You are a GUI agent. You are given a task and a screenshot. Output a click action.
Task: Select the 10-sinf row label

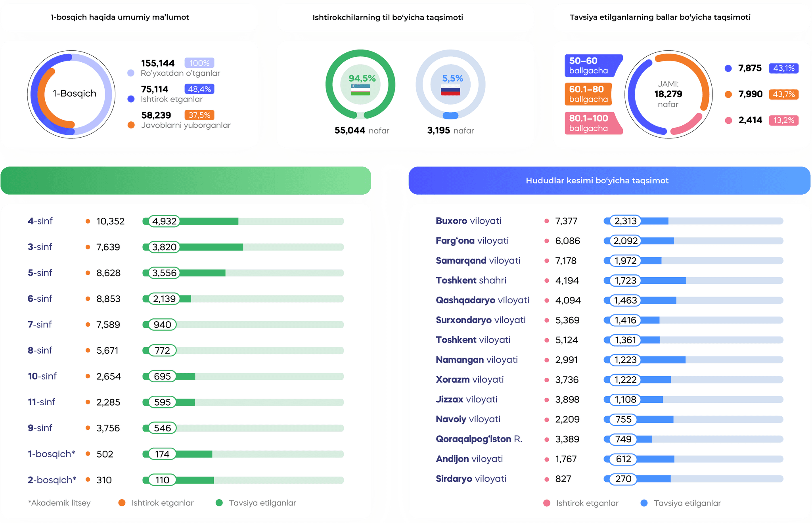42,376
